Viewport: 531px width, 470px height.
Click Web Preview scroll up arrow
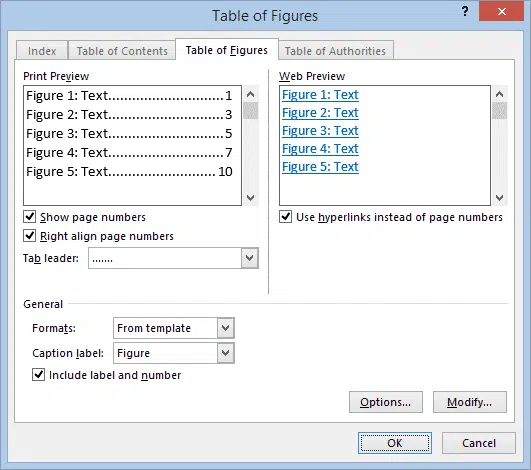(x=500, y=94)
